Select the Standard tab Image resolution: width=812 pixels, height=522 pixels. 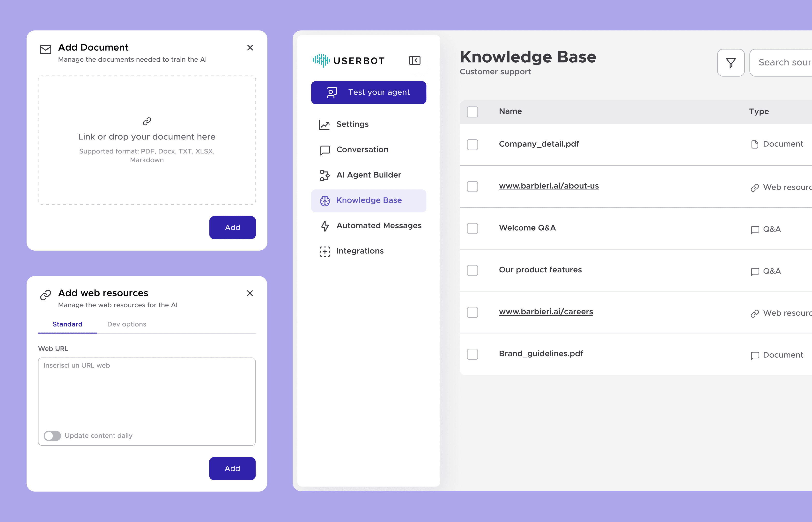click(x=67, y=324)
